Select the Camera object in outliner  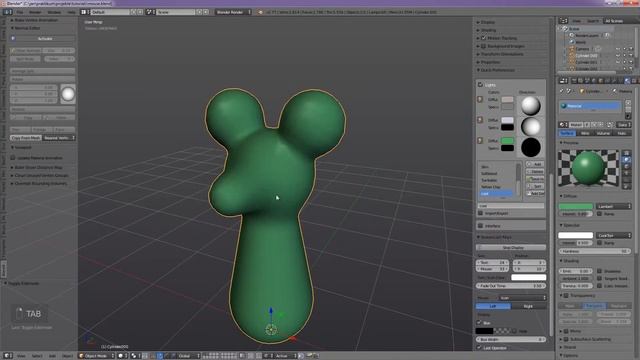(x=582, y=49)
